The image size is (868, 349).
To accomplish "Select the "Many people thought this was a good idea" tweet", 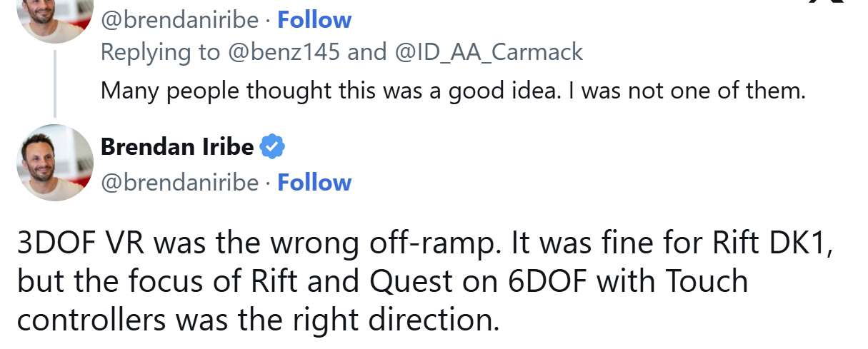I will point(452,91).
